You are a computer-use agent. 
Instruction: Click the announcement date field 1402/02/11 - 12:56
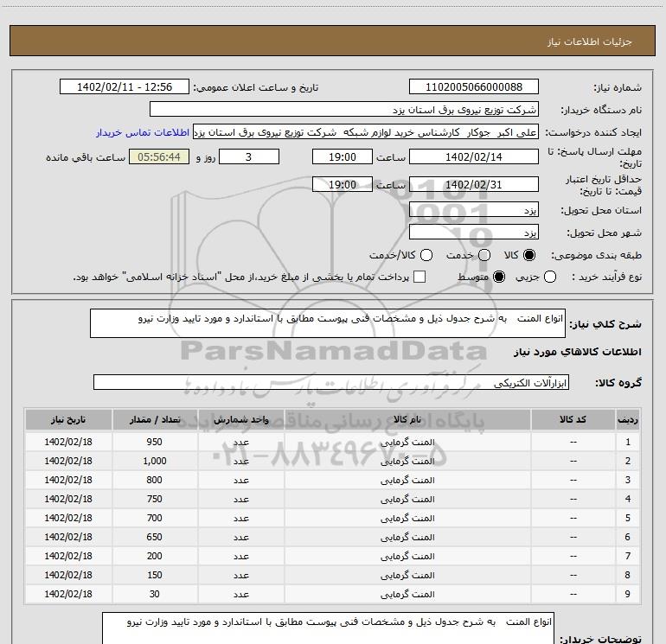click(125, 87)
